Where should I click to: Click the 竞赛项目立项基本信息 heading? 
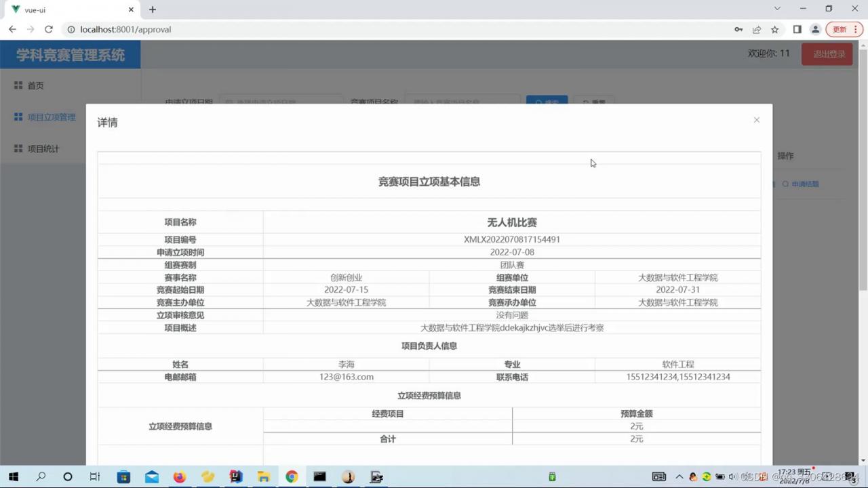point(429,182)
